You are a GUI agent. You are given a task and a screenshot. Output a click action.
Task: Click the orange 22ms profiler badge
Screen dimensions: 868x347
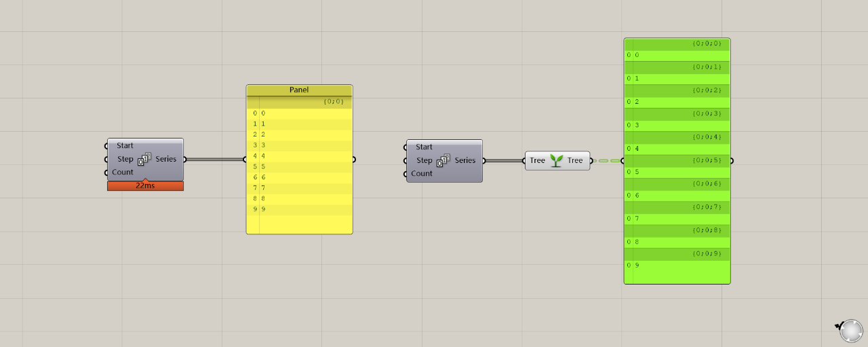point(145,186)
